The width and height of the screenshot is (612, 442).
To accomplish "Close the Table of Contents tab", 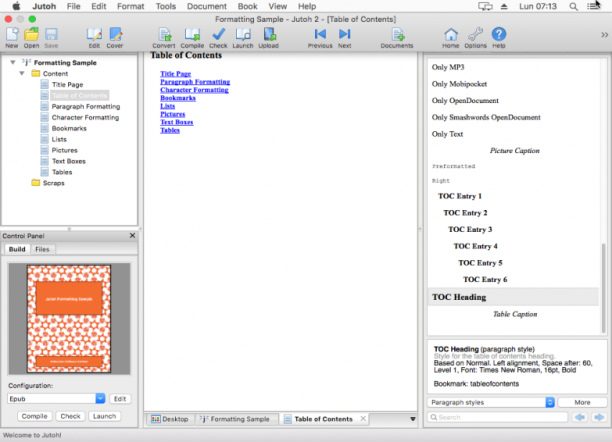I will (363, 419).
